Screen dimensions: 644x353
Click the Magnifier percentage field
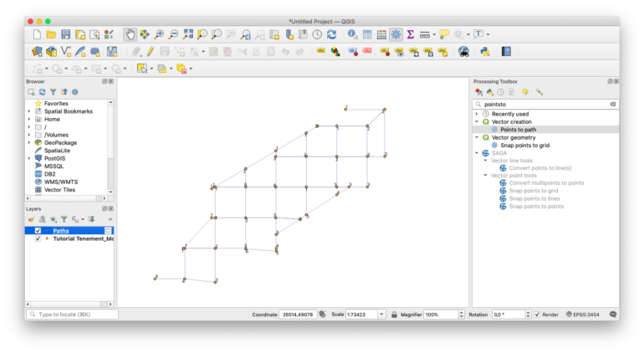[x=441, y=315]
